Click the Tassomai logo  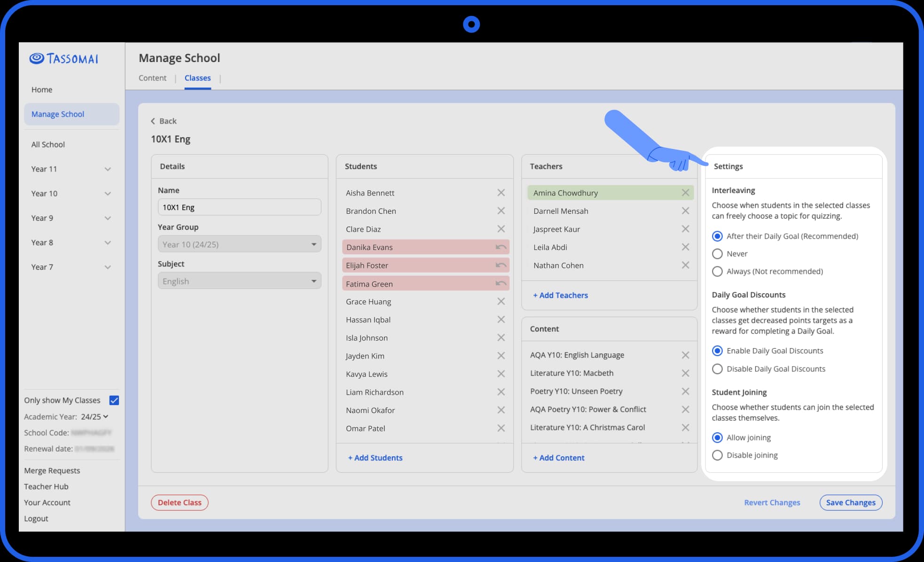tap(64, 58)
